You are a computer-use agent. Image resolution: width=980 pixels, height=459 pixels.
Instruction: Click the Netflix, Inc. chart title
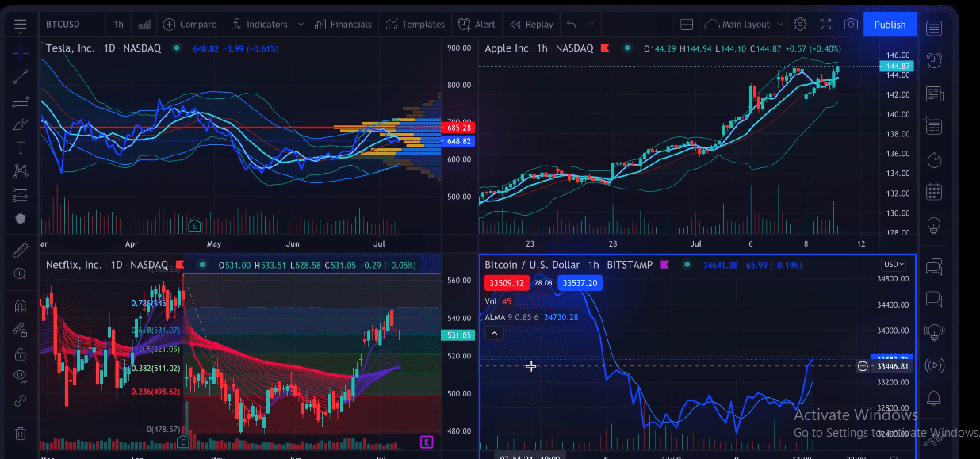74,265
